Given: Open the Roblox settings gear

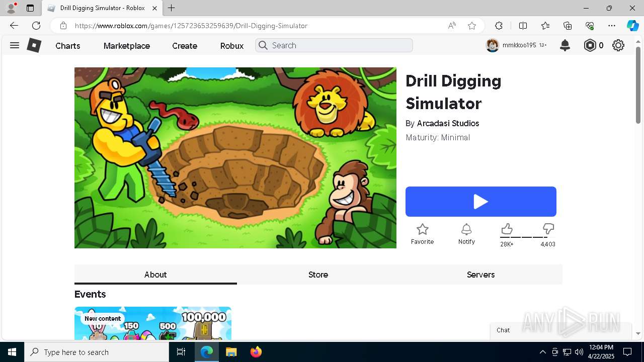Looking at the screenshot, I should click(x=618, y=45).
